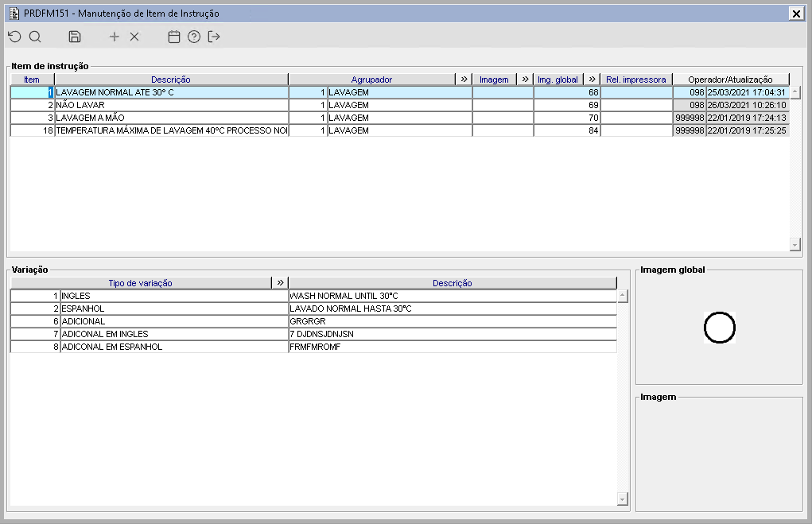Click the WASH NORMAL UNTIL 30°C description

coord(453,296)
